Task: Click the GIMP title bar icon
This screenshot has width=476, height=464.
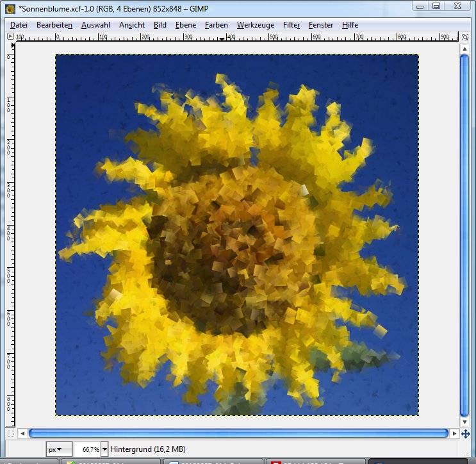Action: coord(10,6)
